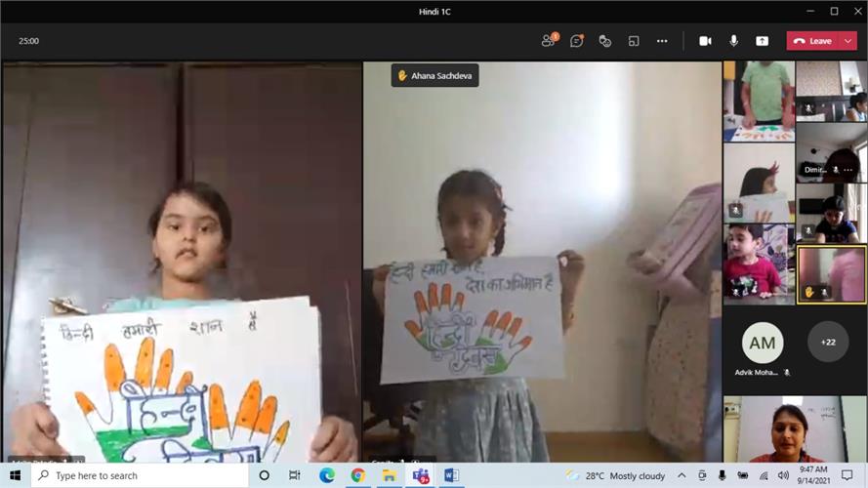Select the highlighted raised-hand video tile
This screenshot has width=868, height=488.
[832, 275]
